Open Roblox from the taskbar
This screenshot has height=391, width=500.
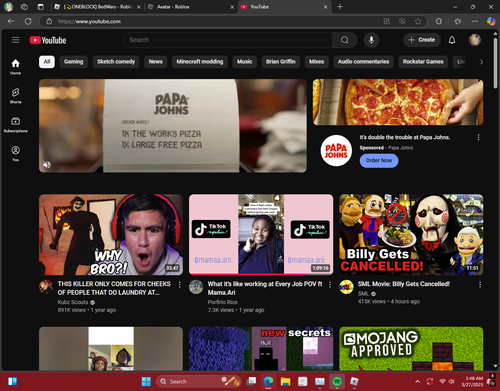[x=354, y=381]
